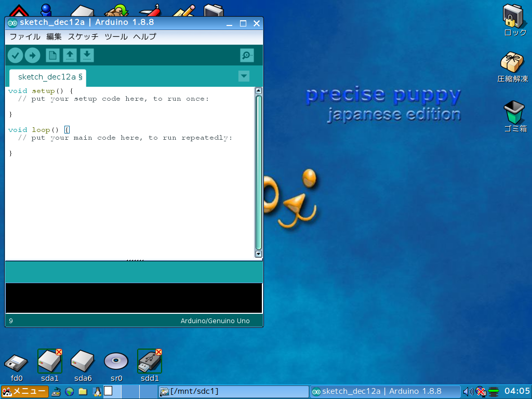Unmount sda1 via its red X badge
532x399 pixels.
[59, 352]
